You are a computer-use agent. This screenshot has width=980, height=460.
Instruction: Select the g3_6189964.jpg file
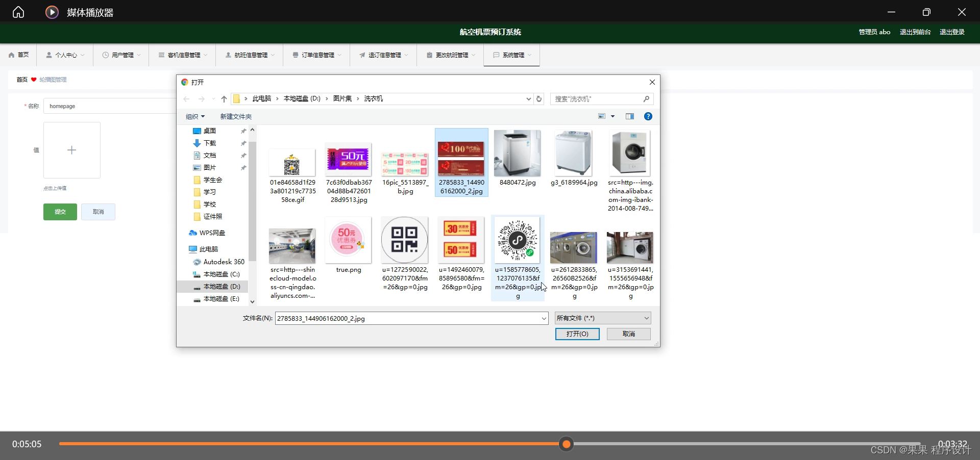(x=574, y=153)
